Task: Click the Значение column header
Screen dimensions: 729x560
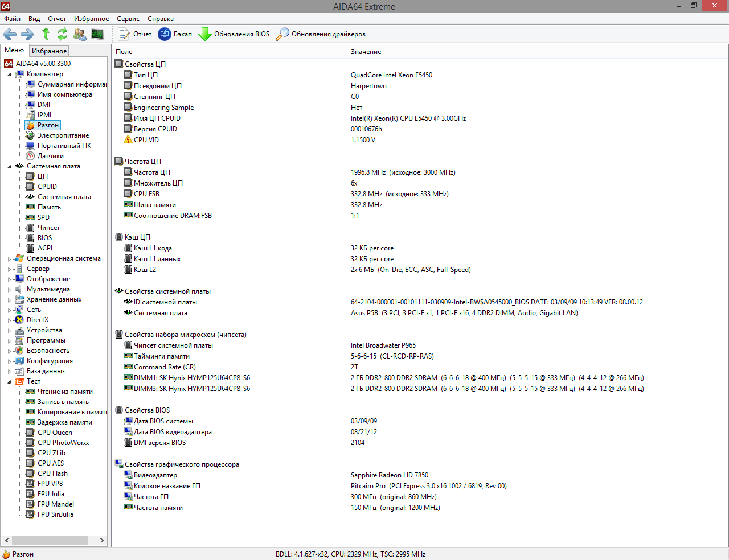Action: [x=511, y=52]
